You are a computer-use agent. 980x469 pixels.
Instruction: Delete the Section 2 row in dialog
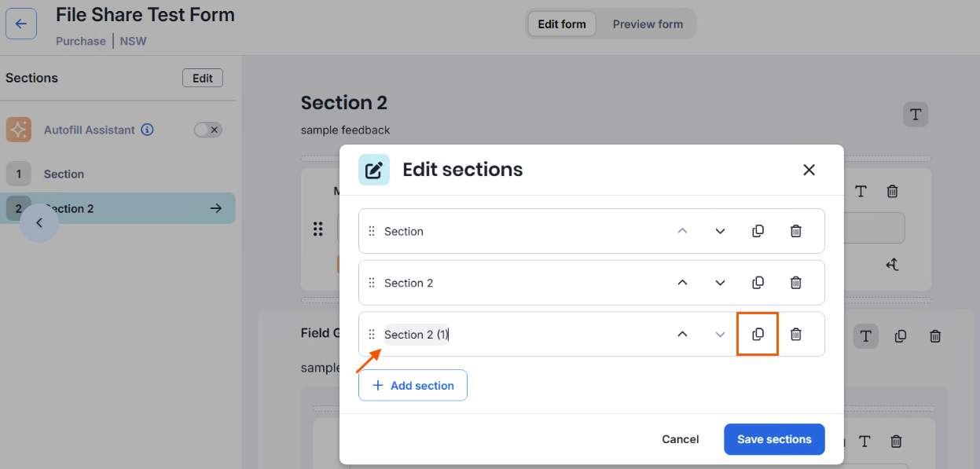click(795, 283)
